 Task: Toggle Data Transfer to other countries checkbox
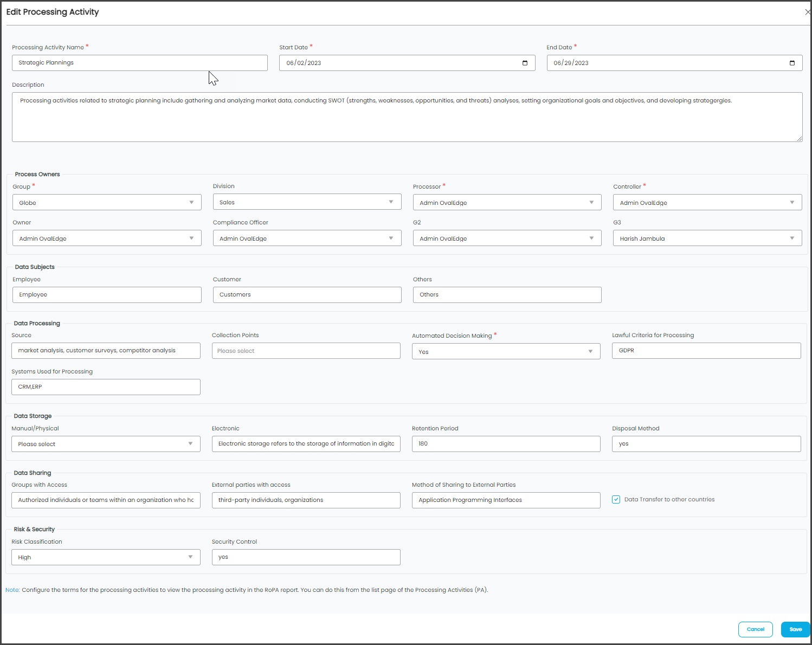tap(616, 500)
